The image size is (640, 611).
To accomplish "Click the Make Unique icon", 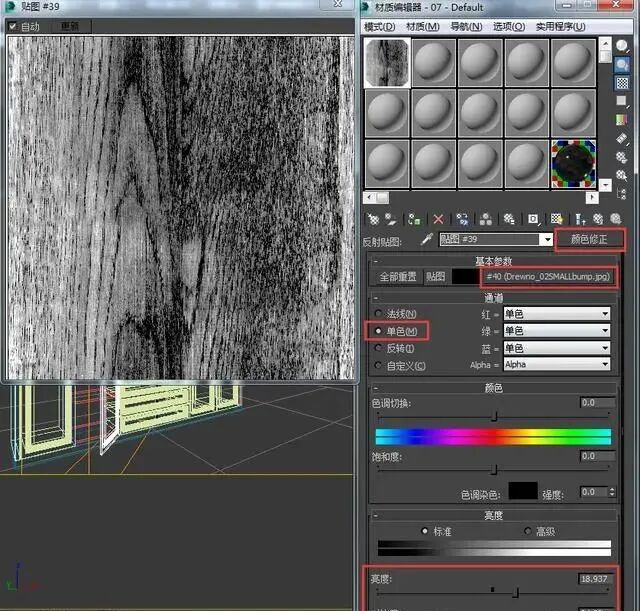I will pyautogui.click(x=485, y=219).
